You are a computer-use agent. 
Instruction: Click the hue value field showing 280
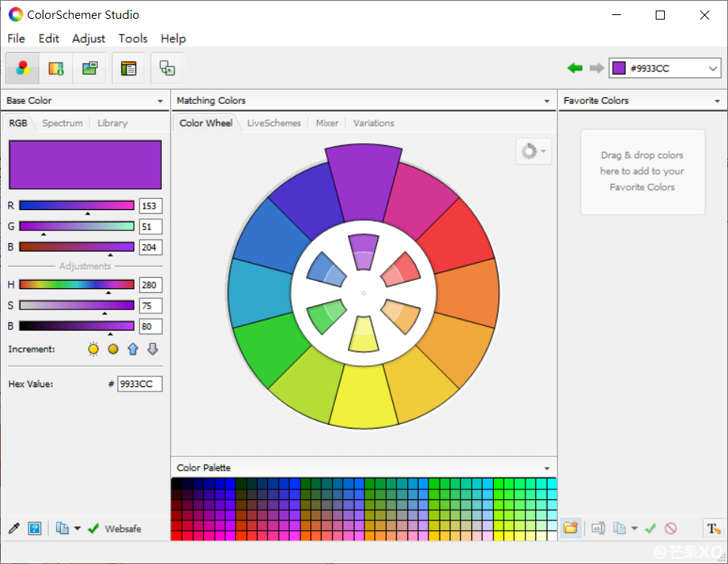[151, 285]
